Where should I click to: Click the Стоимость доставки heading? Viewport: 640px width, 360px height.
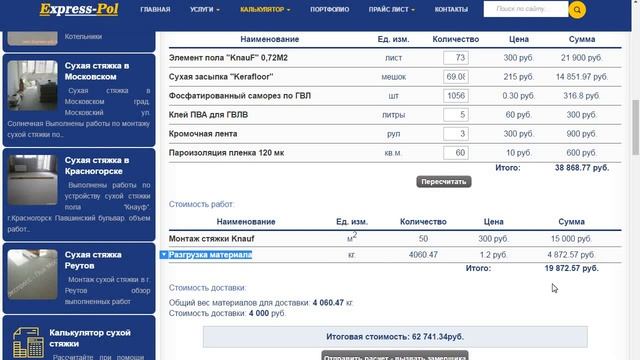(x=208, y=288)
